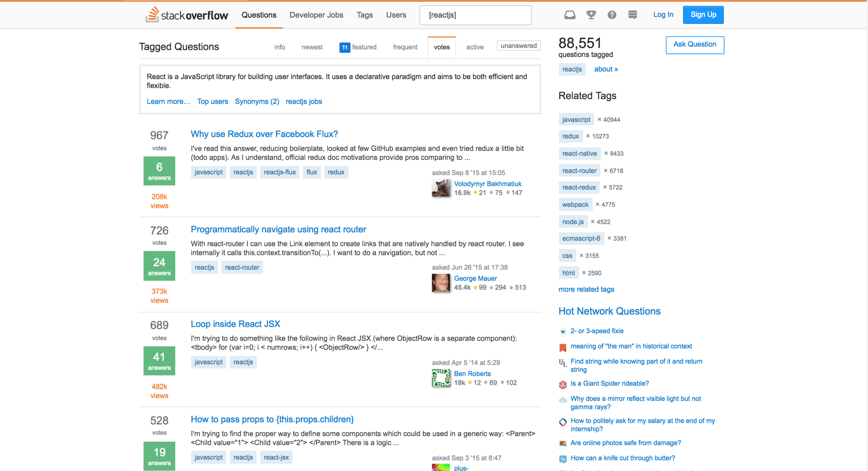
Task: Click the Stack Overflow logo
Action: pos(187,15)
